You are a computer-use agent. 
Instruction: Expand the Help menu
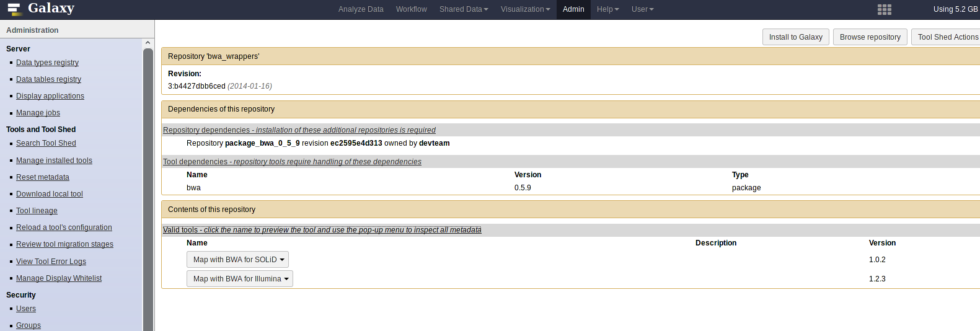[x=607, y=9]
